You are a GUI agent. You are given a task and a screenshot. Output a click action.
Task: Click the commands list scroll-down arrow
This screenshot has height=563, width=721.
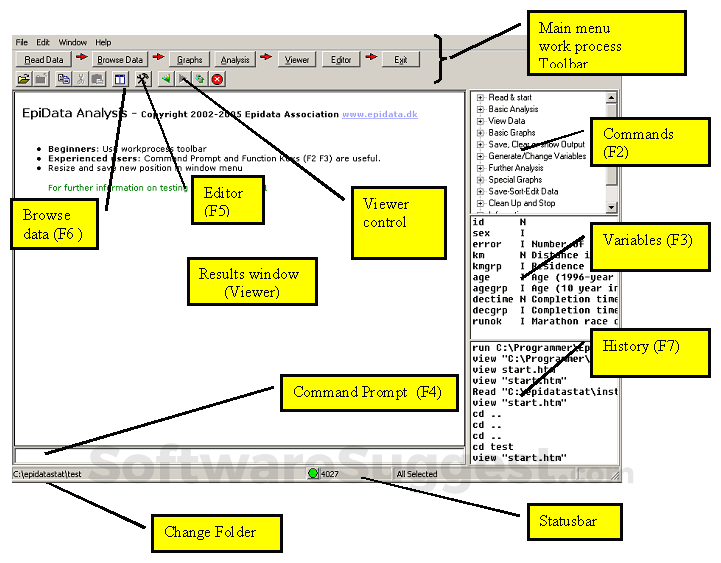tap(611, 206)
